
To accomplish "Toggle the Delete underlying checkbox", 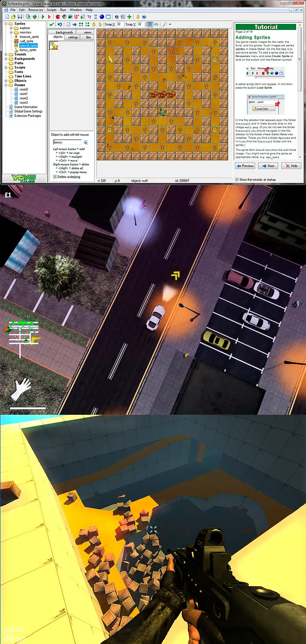I will point(55,177).
